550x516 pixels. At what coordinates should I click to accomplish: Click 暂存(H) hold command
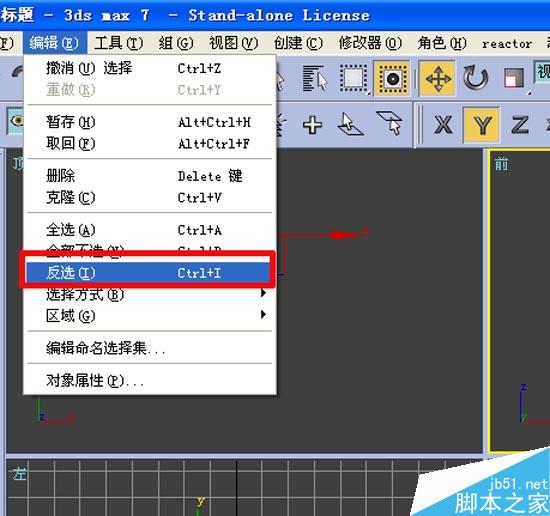click(150, 122)
